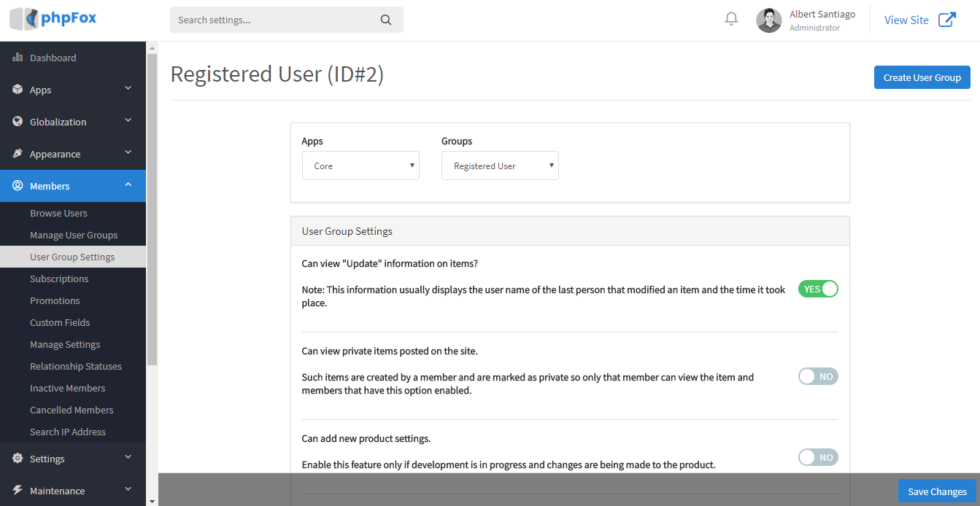Click the Globalization globe icon
980x506 pixels.
(x=18, y=122)
